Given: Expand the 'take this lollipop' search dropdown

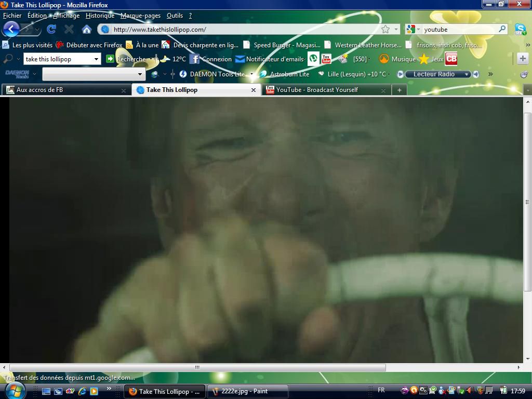Looking at the screenshot, I should pyautogui.click(x=96, y=59).
